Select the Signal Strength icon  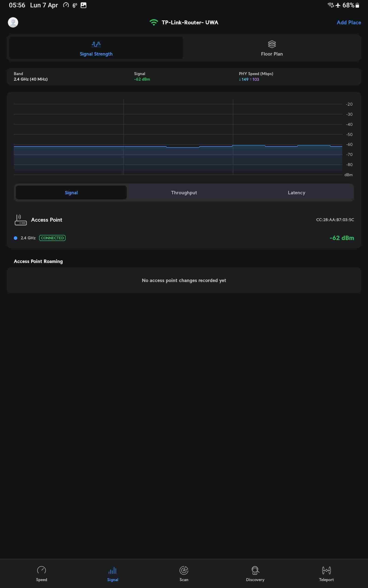pos(96,44)
